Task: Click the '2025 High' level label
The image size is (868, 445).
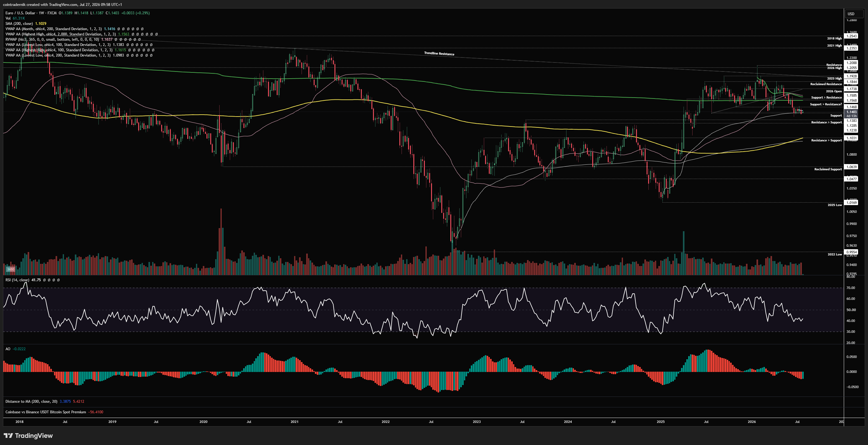Action: pyautogui.click(x=834, y=79)
